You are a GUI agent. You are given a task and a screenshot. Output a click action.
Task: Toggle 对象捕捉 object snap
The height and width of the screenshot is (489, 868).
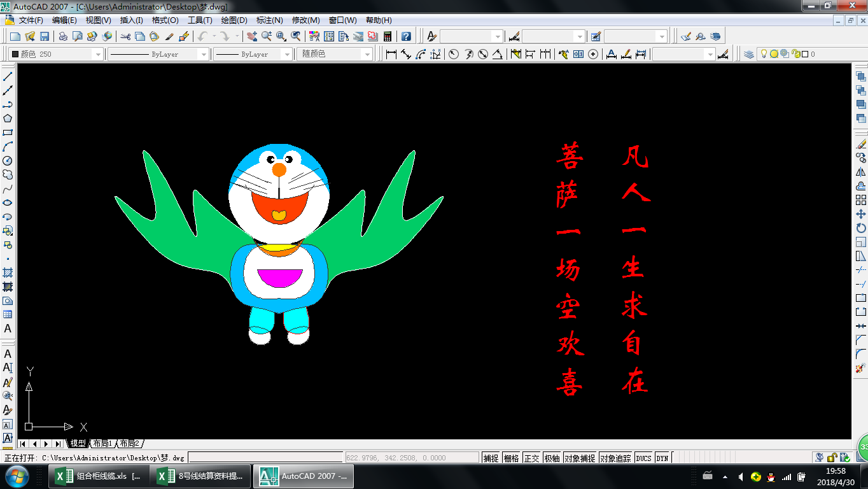[x=580, y=458]
